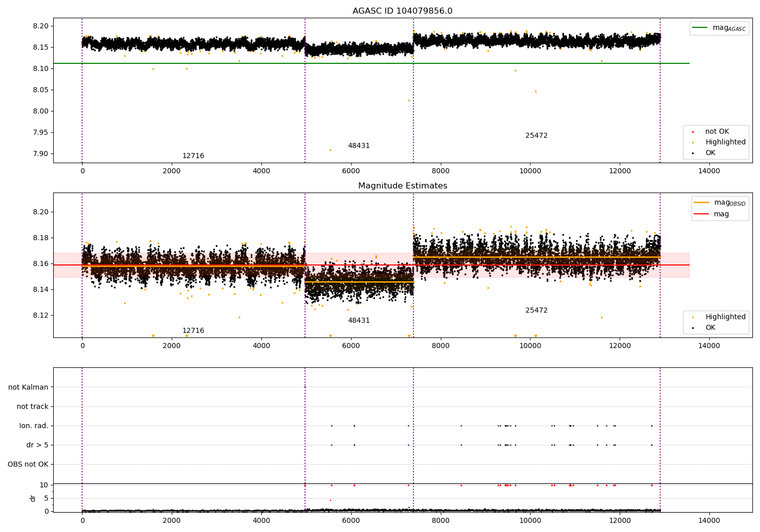Click the red "mag" legend entry in middle plot
This screenshot has height=532, width=760.
[x=711, y=214]
